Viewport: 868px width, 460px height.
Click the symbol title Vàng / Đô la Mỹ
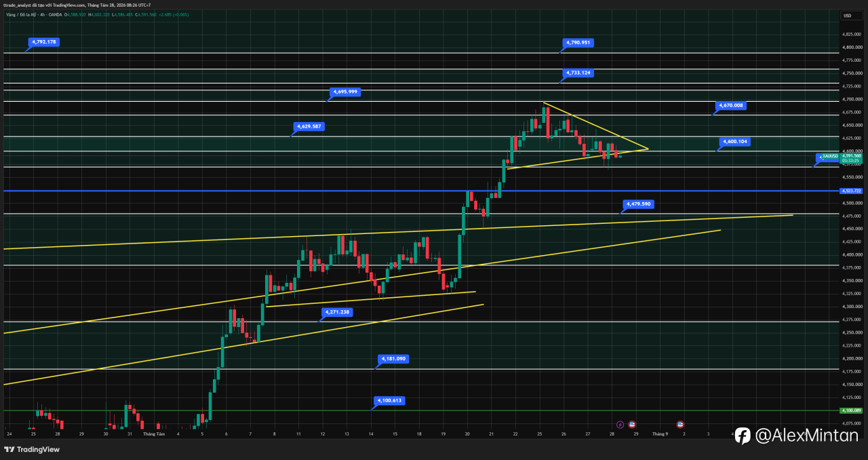pyautogui.click(x=21, y=15)
